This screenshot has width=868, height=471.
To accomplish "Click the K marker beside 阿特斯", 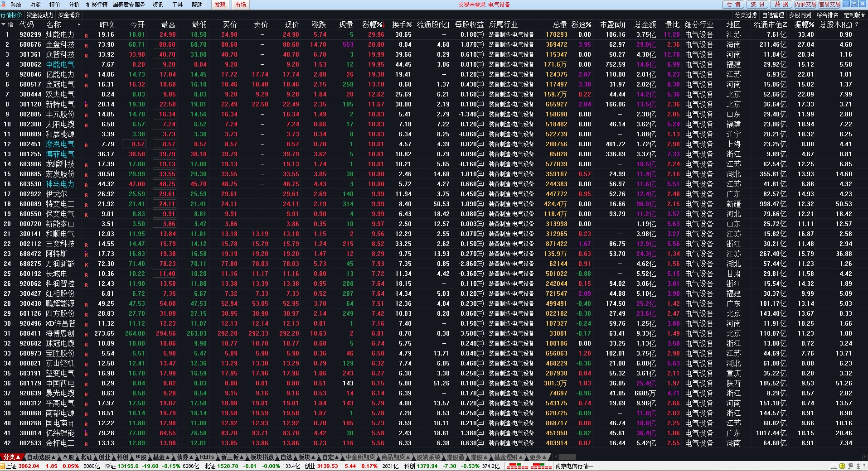I will (x=86, y=255).
